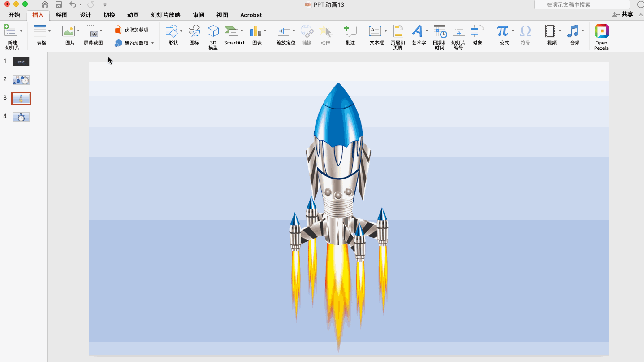Image resolution: width=644 pixels, height=362 pixels.
Task: Click the 符号 symbol icon
Action: click(525, 31)
